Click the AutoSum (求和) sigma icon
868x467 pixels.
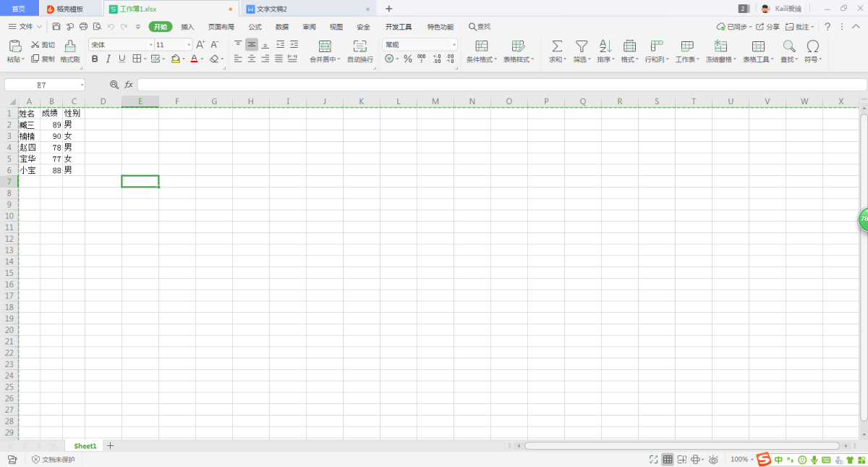pos(557,46)
